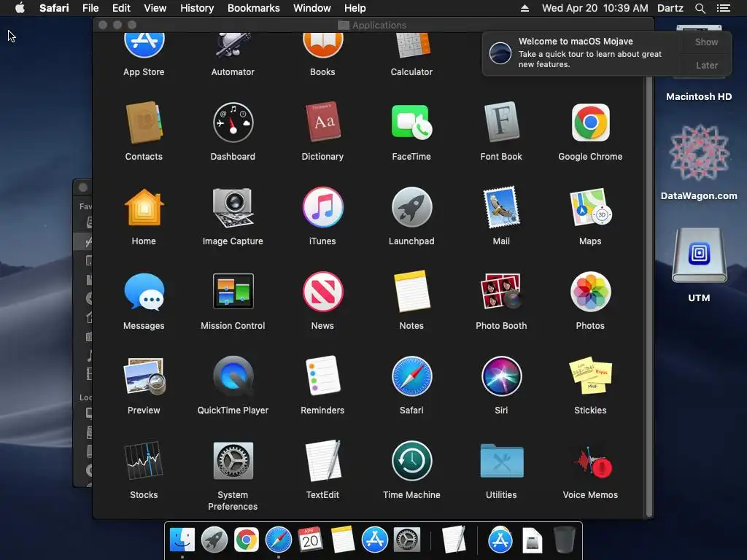Screen dimensions: 747x560
Task: Select Photo Booth
Action: point(501,291)
